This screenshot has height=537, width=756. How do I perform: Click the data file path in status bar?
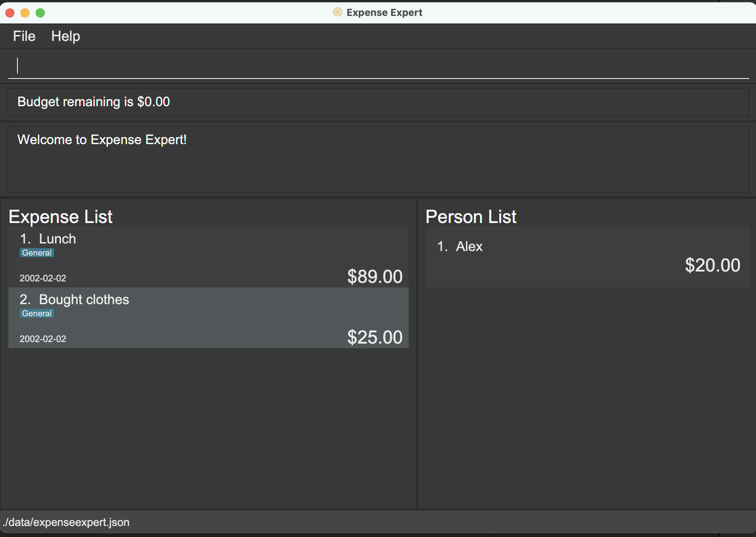[66, 522]
